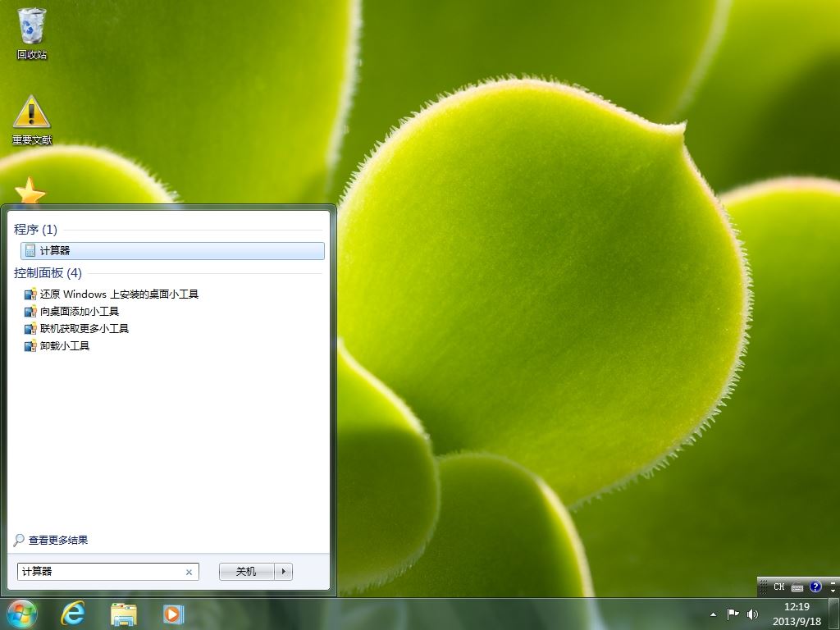Click the magnifier icon beside 查看更多结果
Screen dimensions: 840x630
coord(19,540)
